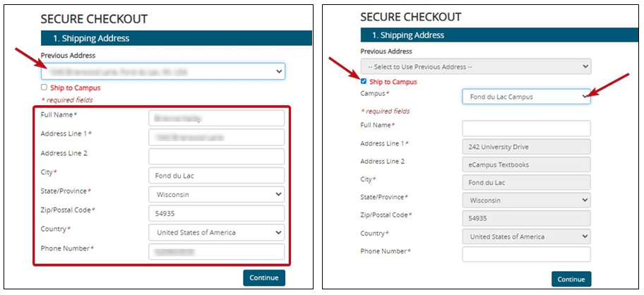The width and height of the screenshot is (644, 295).
Task: Open Country dropdown in right form
Action: coord(526,236)
